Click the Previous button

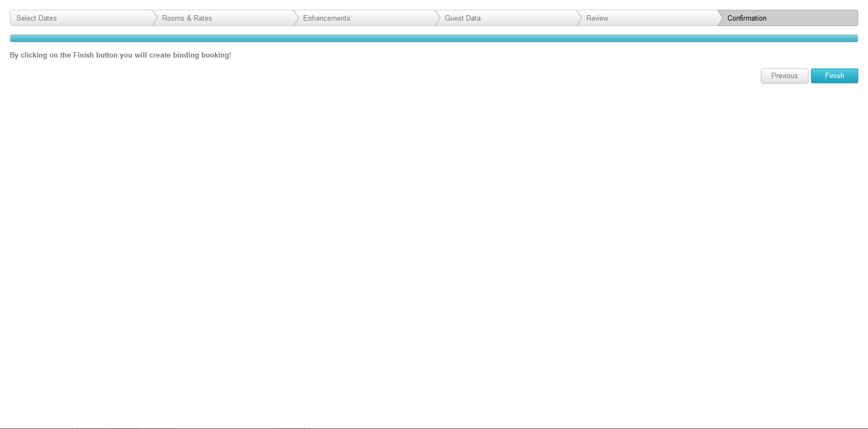point(784,75)
